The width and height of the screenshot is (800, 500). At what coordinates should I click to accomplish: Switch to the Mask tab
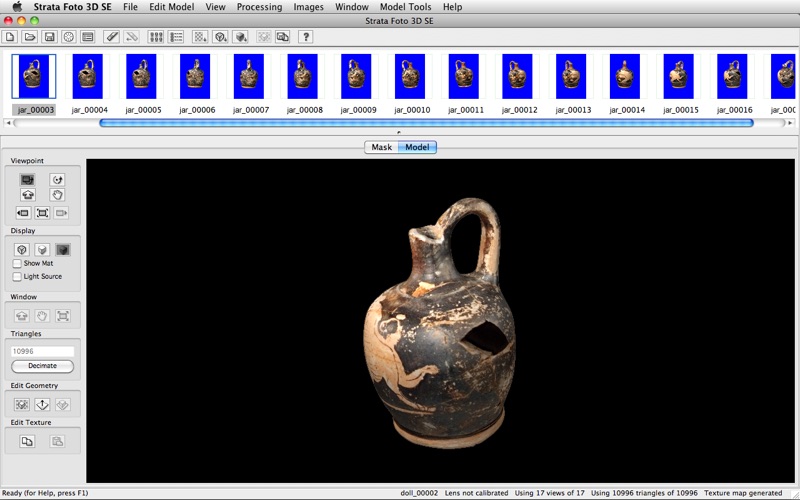click(x=381, y=147)
